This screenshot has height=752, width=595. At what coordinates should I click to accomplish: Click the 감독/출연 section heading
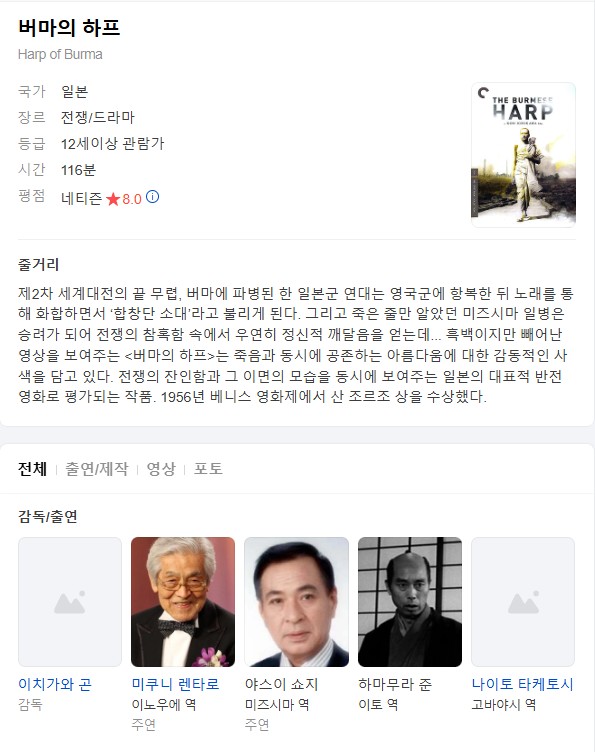pos(47,517)
